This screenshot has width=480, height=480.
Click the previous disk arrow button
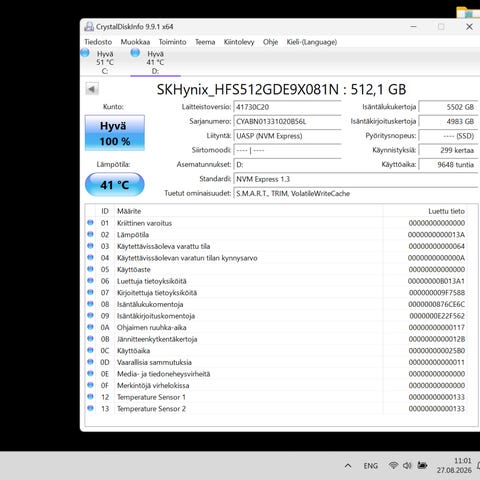[92, 89]
